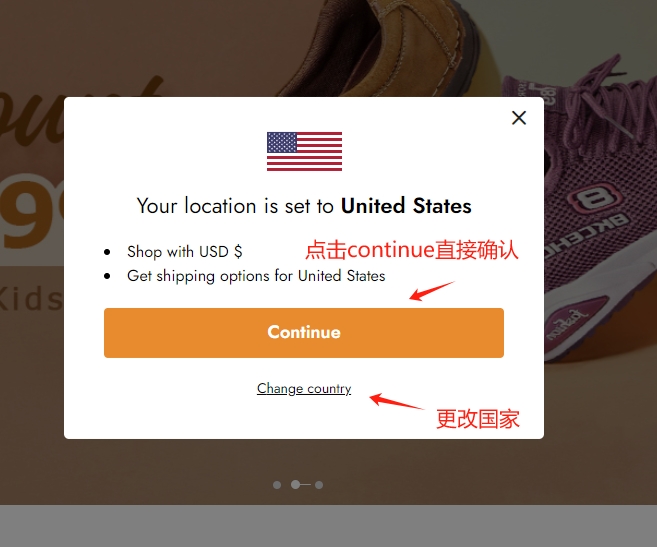Click the red '更改国家' annotation text
657x547 pixels.
[478, 419]
